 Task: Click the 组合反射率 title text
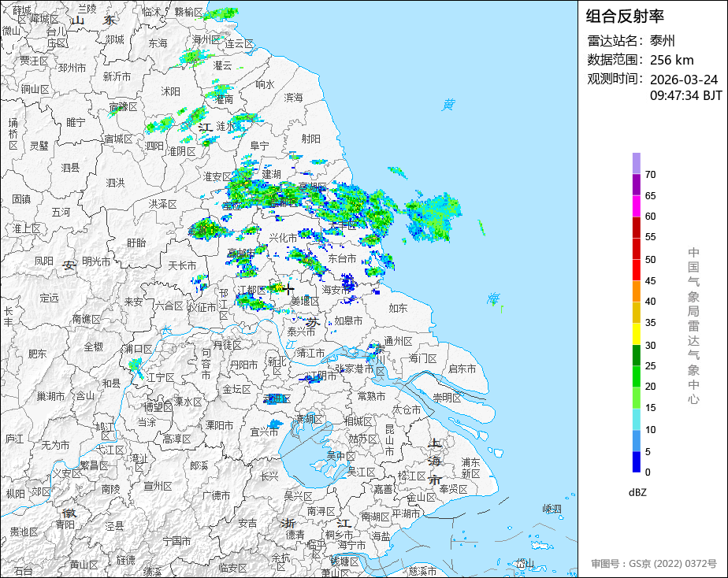[x=625, y=17]
